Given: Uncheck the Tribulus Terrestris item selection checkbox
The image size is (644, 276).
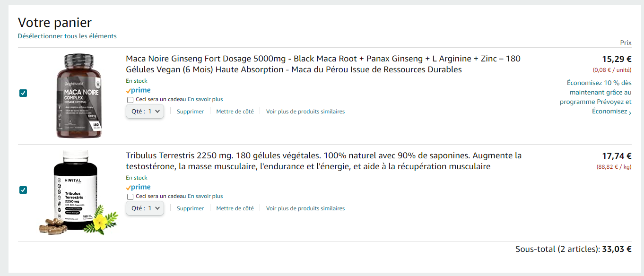Looking at the screenshot, I should point(23,190).
